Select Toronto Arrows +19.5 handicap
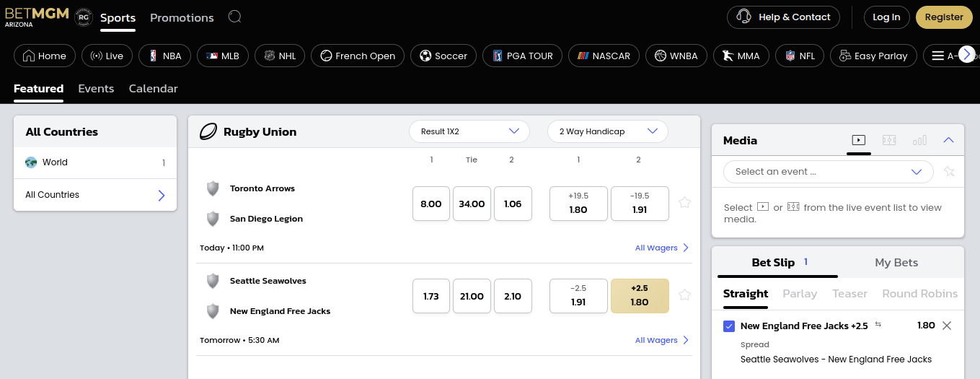This screenshot has width=980, height=379. click(x=578, y=204)
